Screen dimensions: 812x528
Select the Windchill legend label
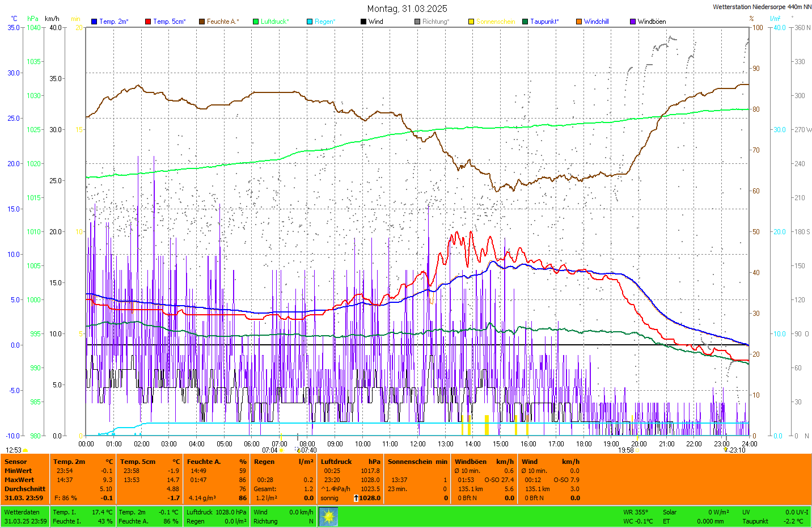(x=596, y=22)
